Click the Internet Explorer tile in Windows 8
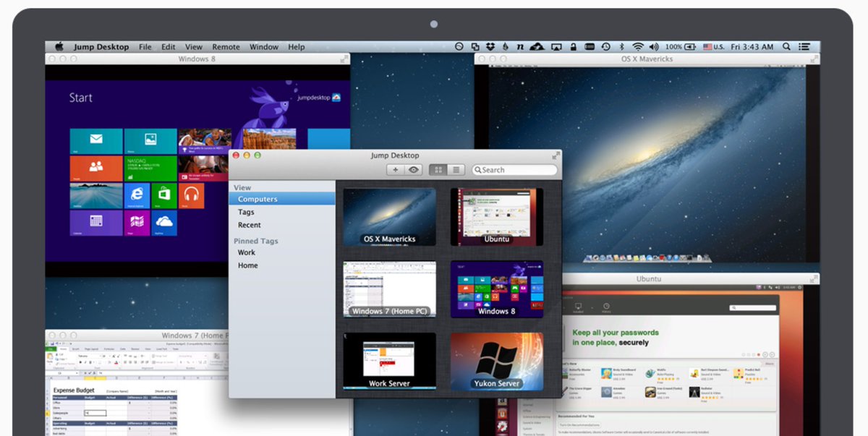This screenshot has height=436, width=868. click(x=137, y=195)
